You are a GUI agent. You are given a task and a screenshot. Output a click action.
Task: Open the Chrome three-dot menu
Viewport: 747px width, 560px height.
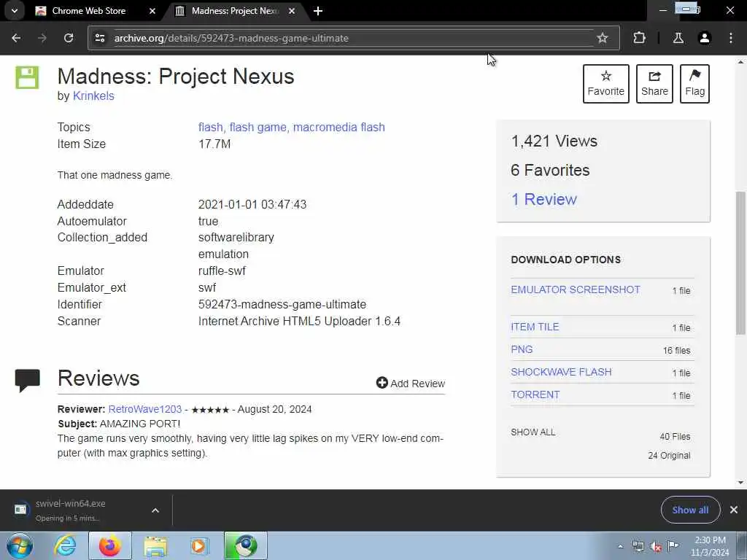point(731,38)
